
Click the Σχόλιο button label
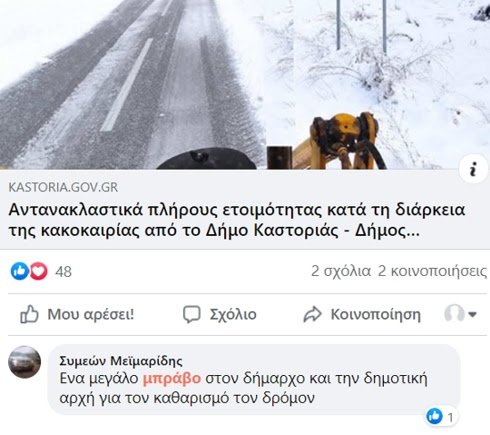[x=233, y=314]
